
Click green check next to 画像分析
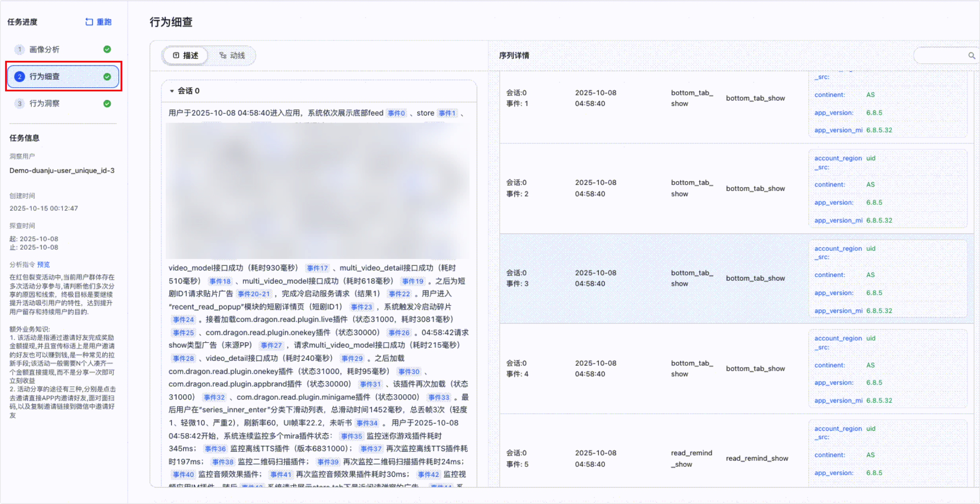point(107,49)
